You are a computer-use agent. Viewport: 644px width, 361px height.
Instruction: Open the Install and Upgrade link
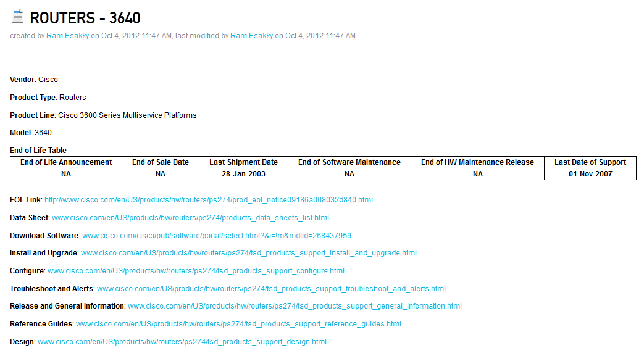(248, 253)
